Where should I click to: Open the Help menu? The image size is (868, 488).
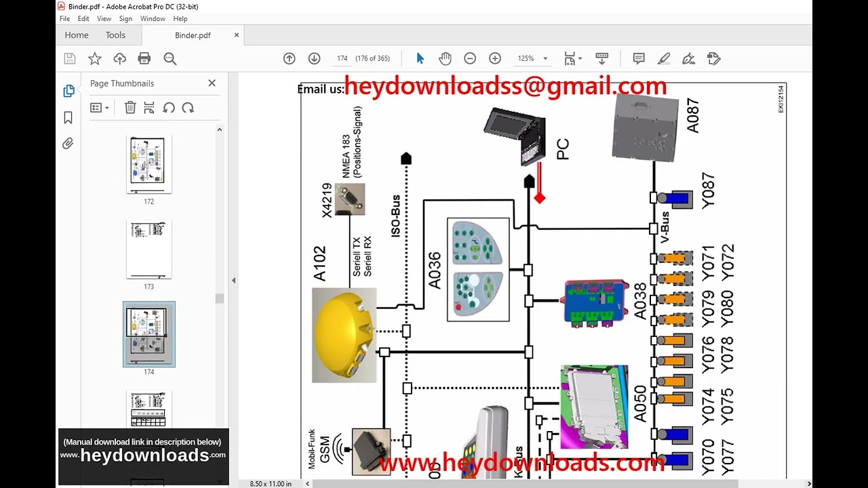pos(180,19)
